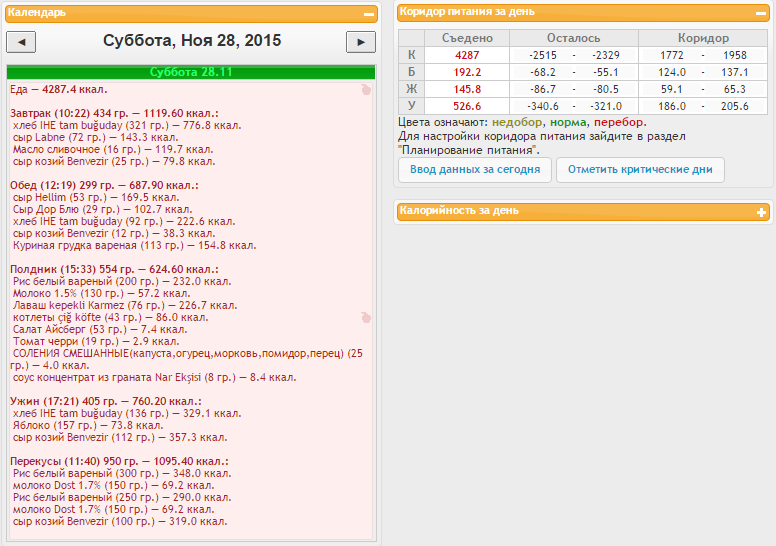Collapse the Календарь panel
The image size is (776, 546).
[369, 14]
